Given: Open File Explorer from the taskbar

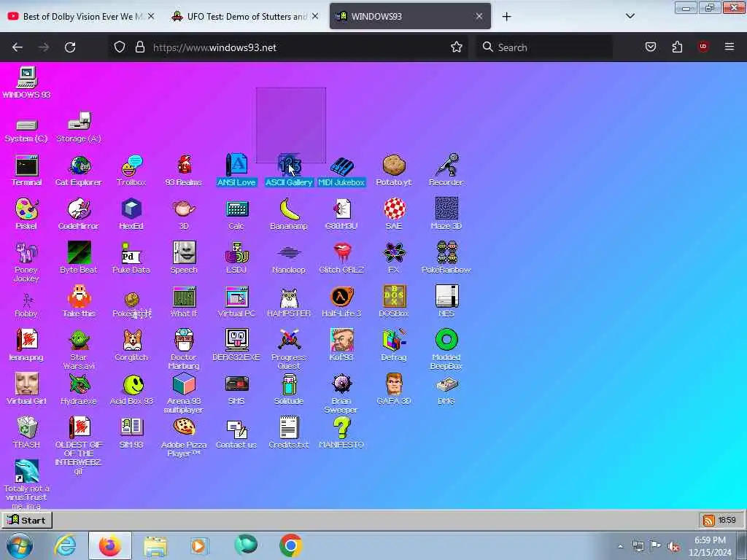Looking at the screenshot, I should [155, 545].
